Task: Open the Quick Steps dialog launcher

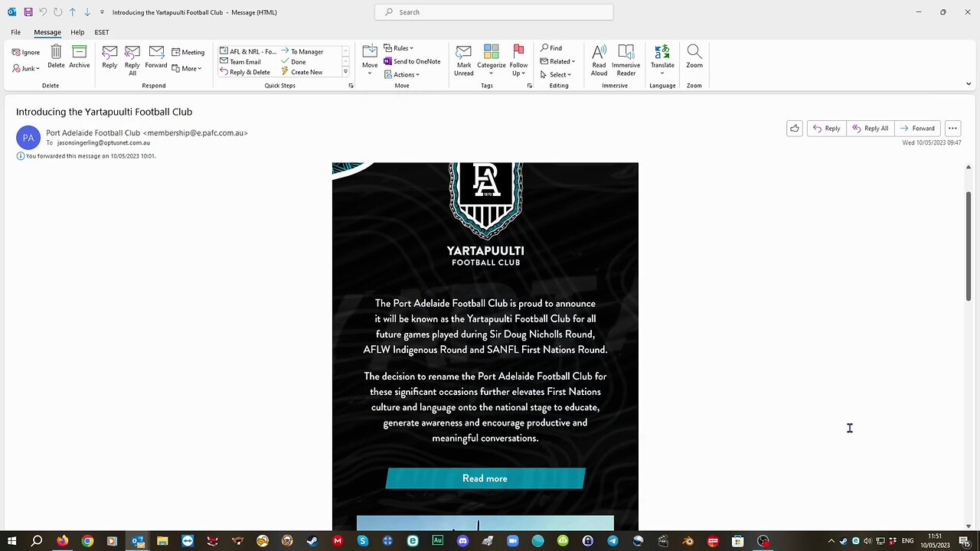Action: (351, 86)
